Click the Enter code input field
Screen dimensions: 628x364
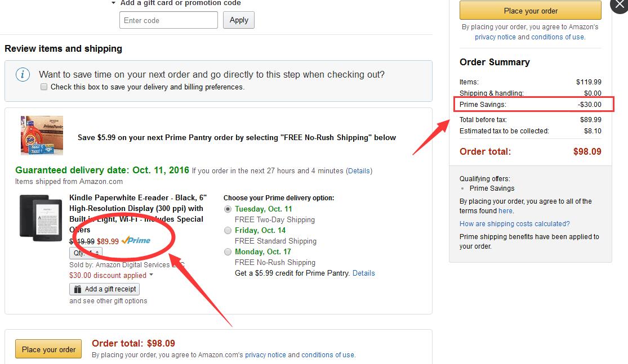click(x=168, y=20)
